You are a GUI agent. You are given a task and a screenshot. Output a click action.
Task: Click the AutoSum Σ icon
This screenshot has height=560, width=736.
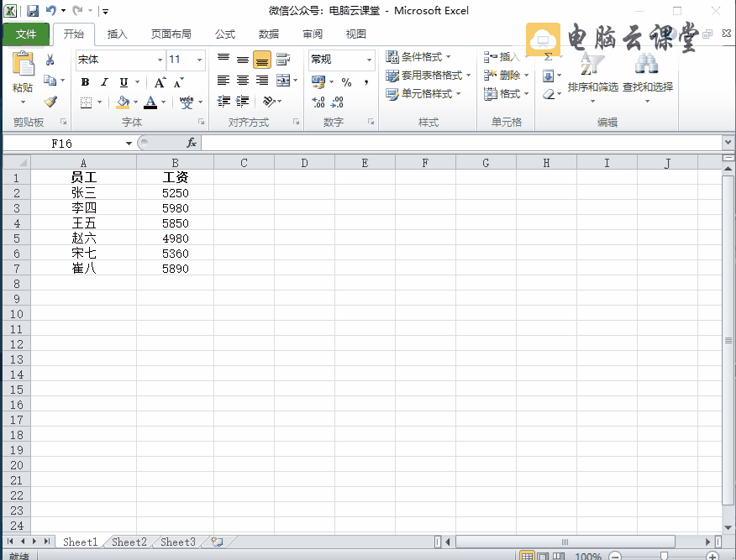548,55
